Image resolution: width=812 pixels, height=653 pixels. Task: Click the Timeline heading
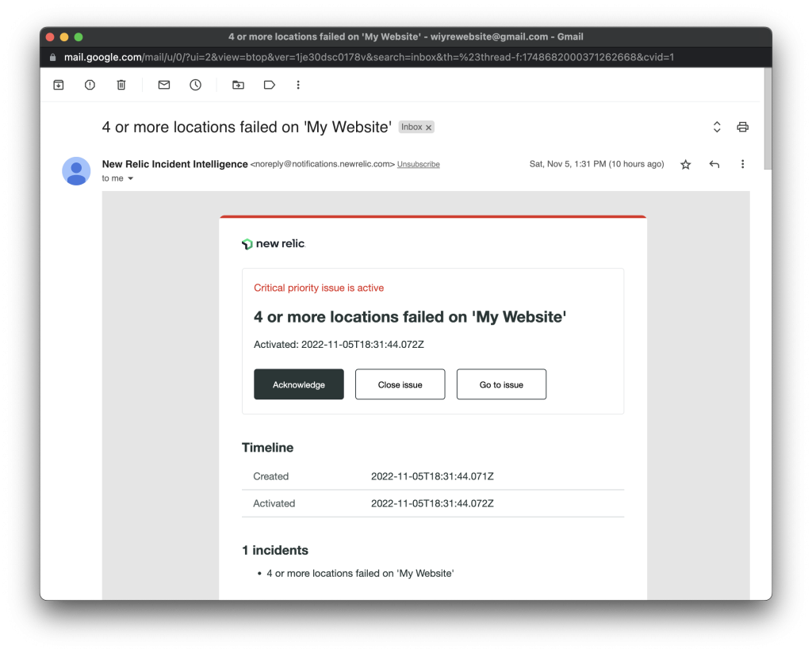(268, 448)
